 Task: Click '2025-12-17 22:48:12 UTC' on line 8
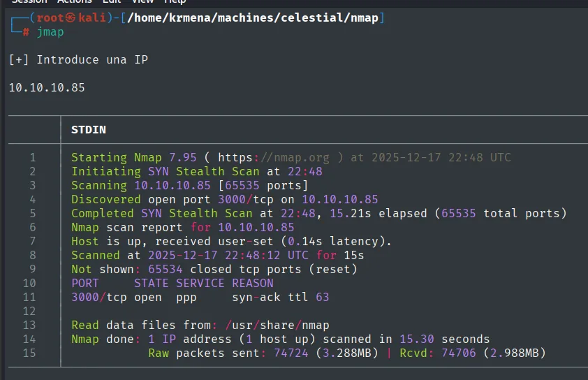228,256
